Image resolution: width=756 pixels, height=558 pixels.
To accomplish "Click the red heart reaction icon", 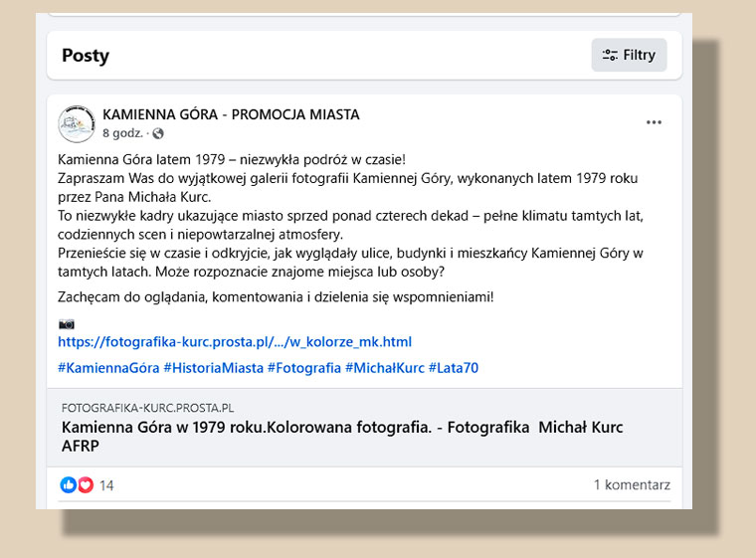I will coord(86,484).
